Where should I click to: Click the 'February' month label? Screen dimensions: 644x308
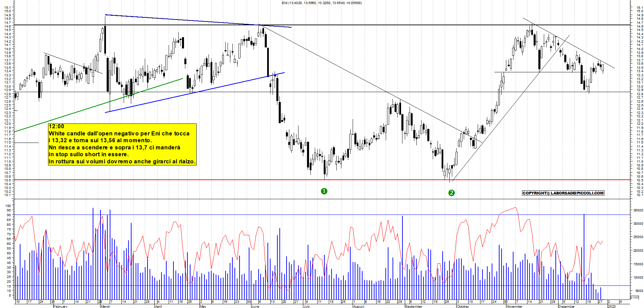point(60,306)
